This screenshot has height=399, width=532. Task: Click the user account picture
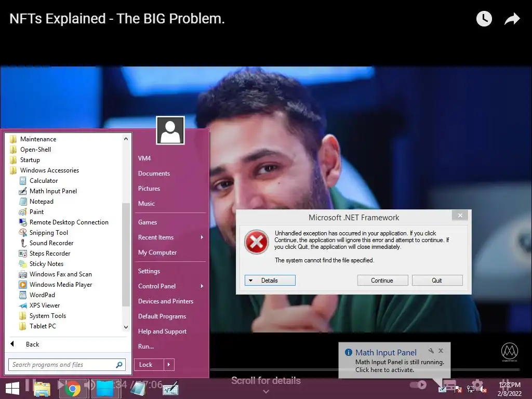170,130
